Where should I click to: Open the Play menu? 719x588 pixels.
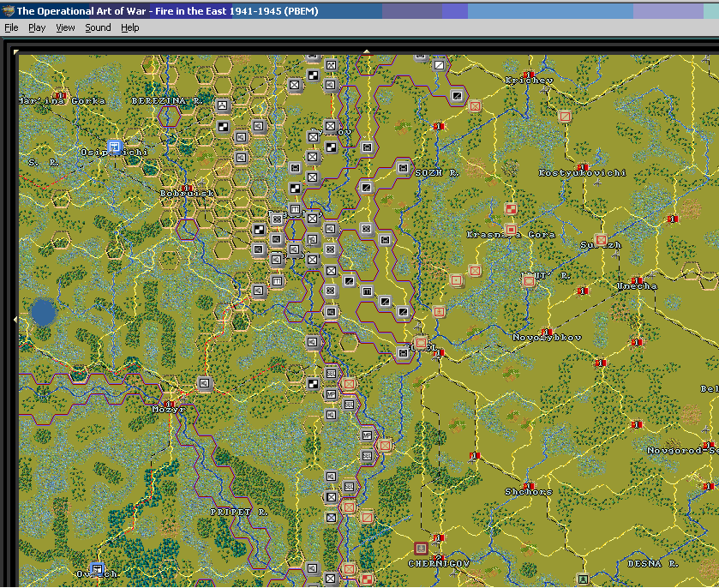coord(37,27)
